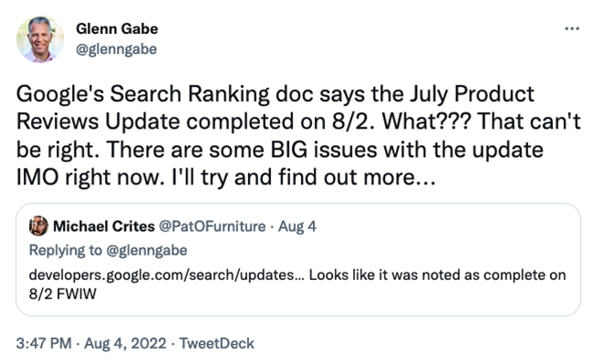Open the quoted tweet card
593x364 pixels.
tap(298, 259)
